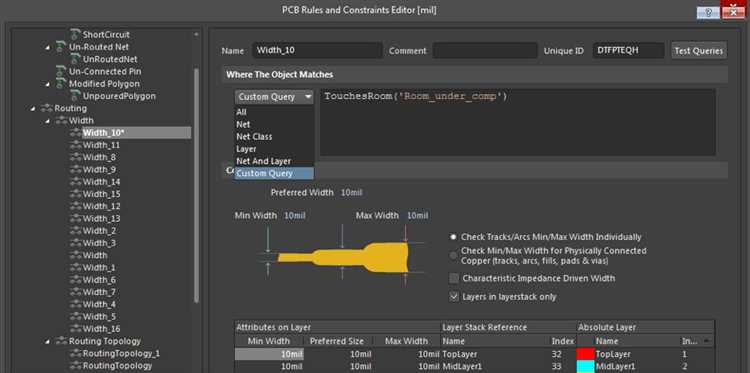Open the Custom Query scope dropdown

click(274, 97)
